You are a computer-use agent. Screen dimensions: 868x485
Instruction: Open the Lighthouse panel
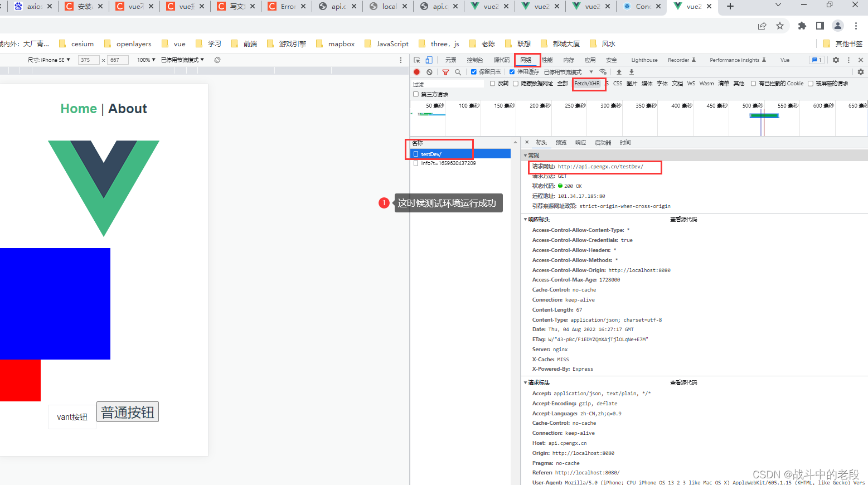pyautogui.click(x=644, y=60)
